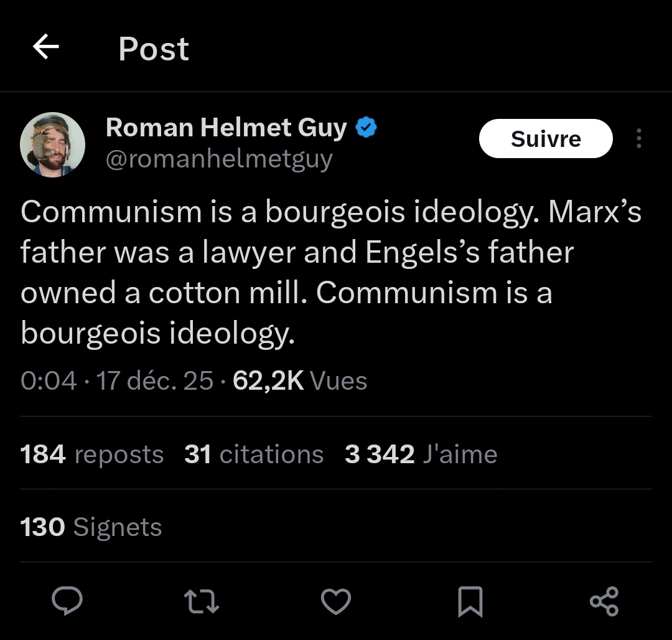Click the post text about communism
The width and height of the screenshot is (672, 640).
click(330, 273)
